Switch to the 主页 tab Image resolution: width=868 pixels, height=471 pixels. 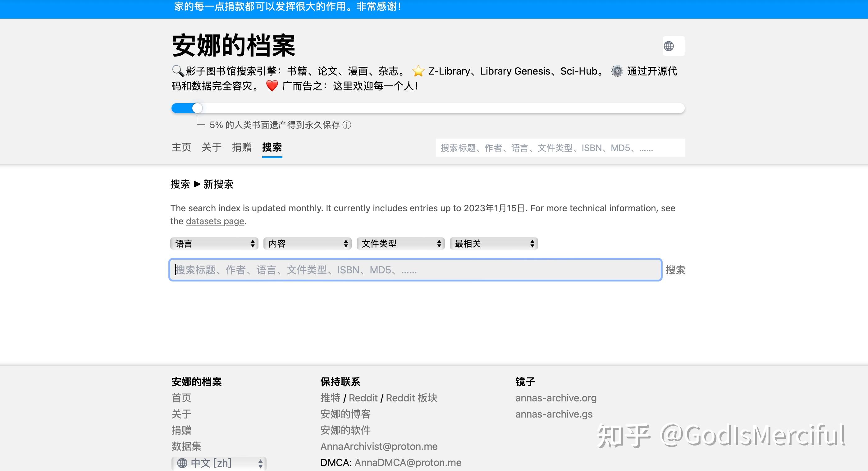181,147
